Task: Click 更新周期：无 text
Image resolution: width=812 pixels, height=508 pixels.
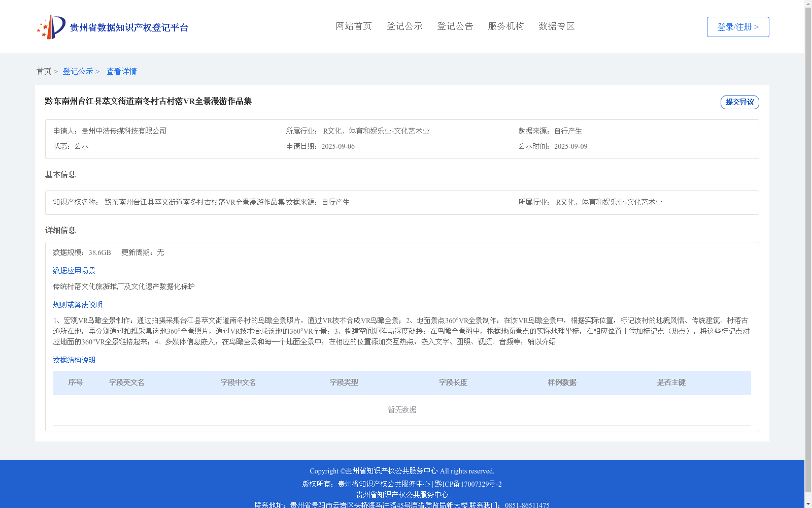Action: (x=143, y=252)
